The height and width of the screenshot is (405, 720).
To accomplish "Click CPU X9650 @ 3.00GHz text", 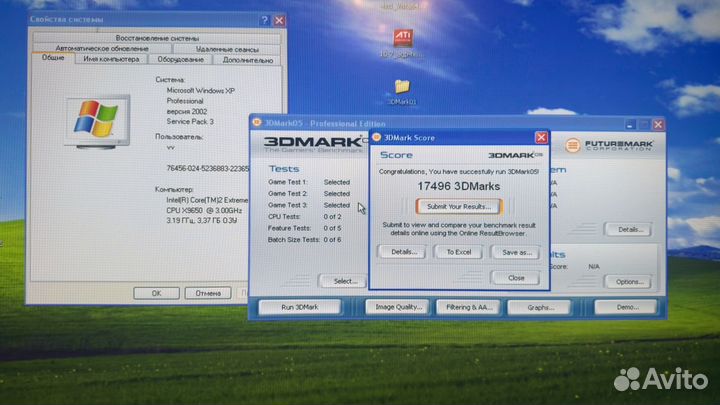I will [x=204, y=210].
